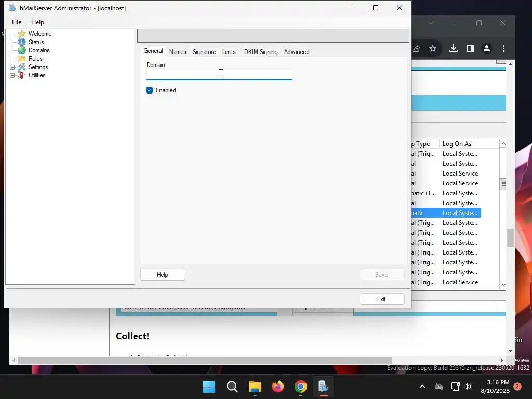Click the Domain name input field
This screenshot has width=532, height=399.
click(x=219, y=75)
